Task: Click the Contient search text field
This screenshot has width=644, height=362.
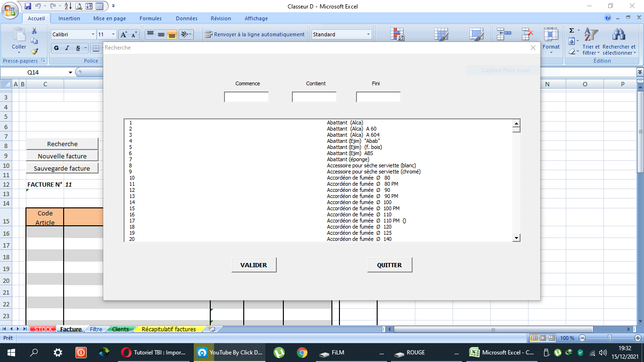Action: click(314, 97)
